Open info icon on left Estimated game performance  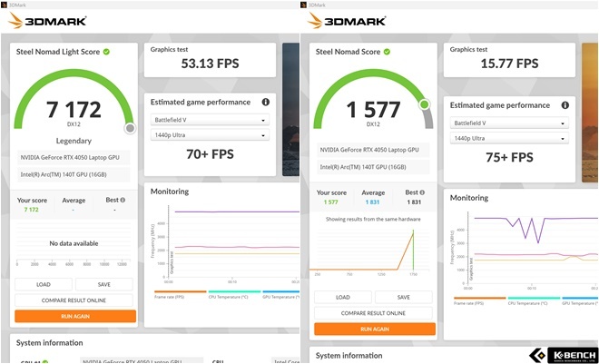[x=266, y=102]
